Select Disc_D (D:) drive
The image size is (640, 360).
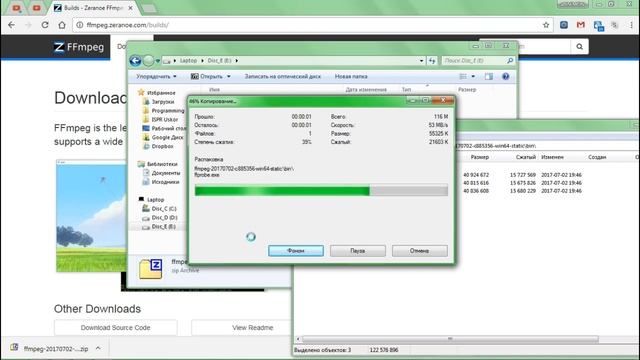click(159, 218)
